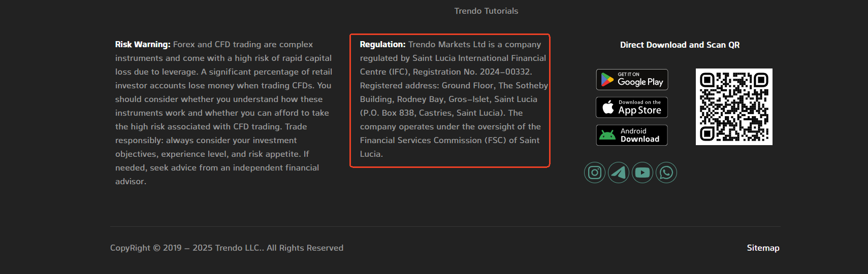Open the Trendo Tutorials link

point(486,11)
